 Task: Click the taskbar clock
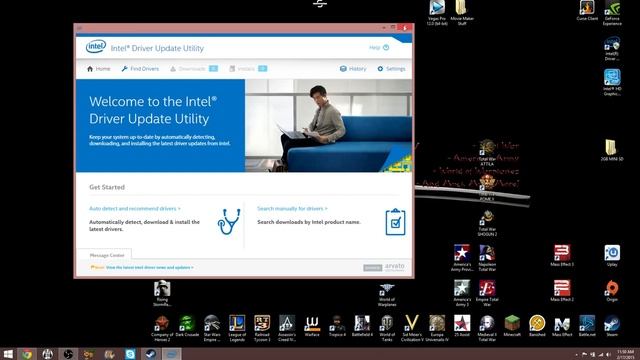coord(625,354)
